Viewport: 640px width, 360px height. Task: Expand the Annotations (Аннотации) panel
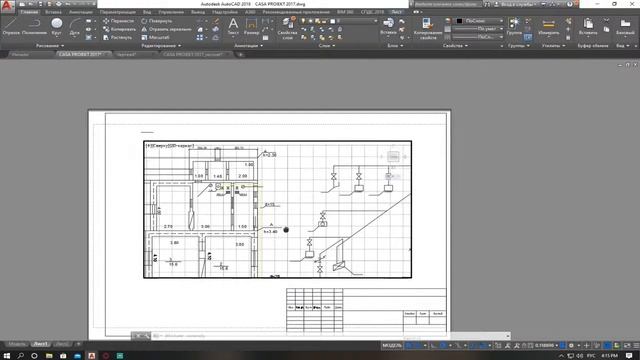point(249,46)
